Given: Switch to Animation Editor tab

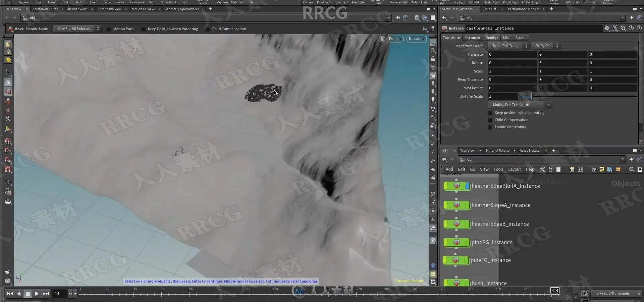Looking at the screenshot, I should [45, 9].
